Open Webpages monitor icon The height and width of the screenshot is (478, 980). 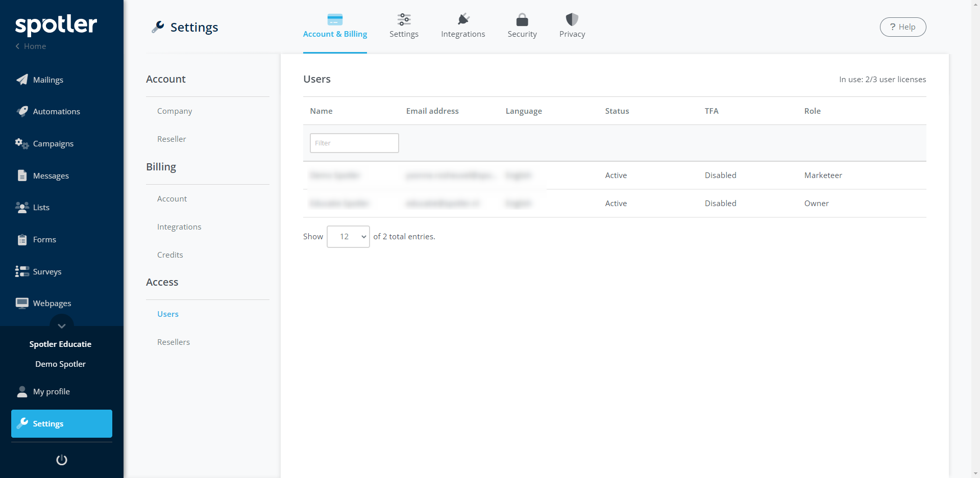click(22, 303)
